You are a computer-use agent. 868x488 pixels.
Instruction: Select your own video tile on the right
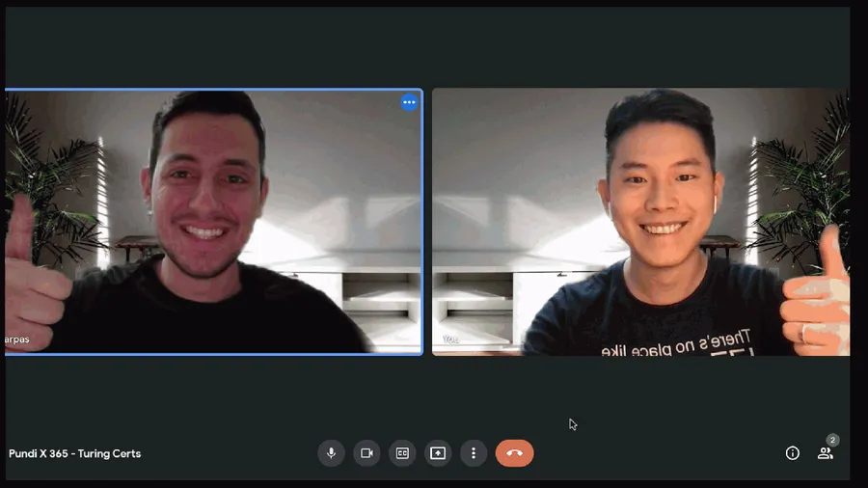click(640, 222)
